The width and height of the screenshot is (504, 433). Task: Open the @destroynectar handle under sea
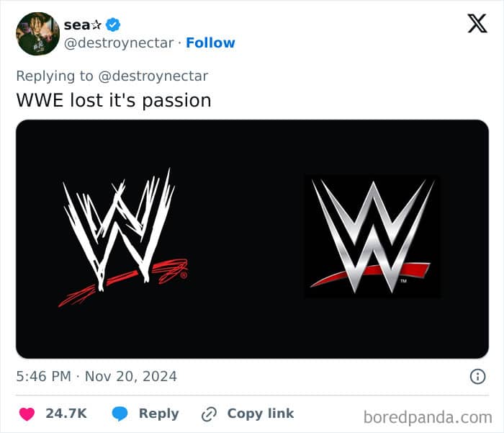point(119,43)
